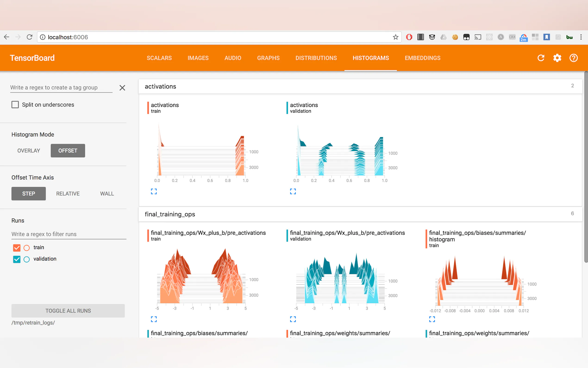Image resolution: width=588 pixels, height=368 pixels.
Task: Open the help question mark icon
Action: [x=573, y=58]
